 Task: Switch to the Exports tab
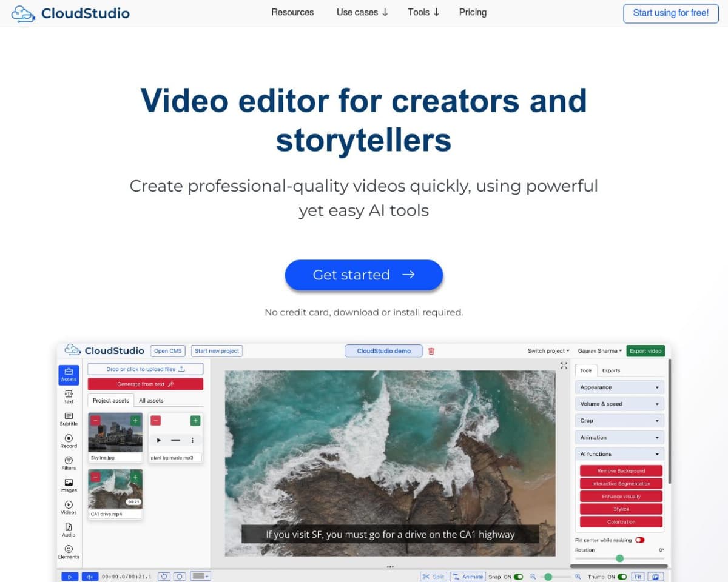tap(611, 370)
